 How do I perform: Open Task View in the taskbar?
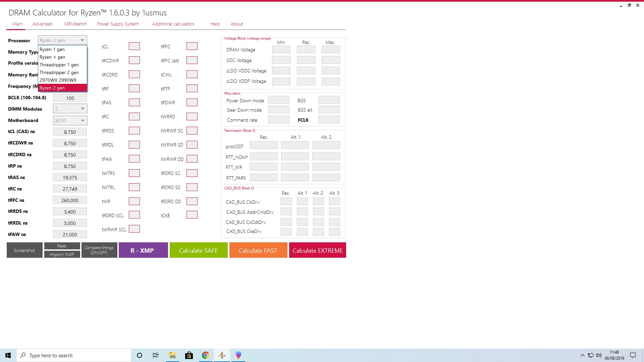click(x=156, y=355)
